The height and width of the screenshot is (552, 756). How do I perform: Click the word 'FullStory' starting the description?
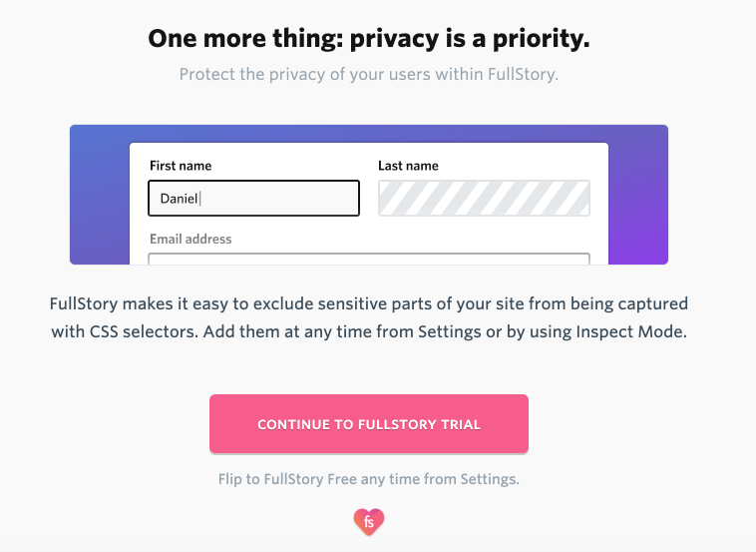(84, 304)
